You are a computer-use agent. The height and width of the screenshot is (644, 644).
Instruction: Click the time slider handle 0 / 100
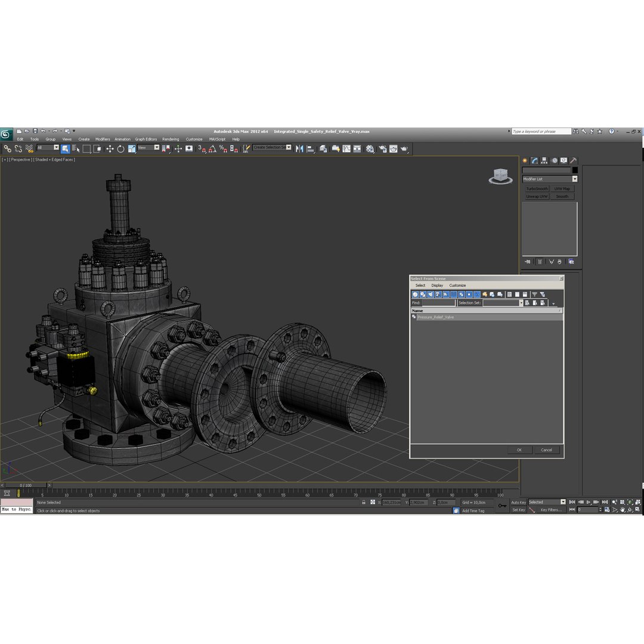pos(26,485)
